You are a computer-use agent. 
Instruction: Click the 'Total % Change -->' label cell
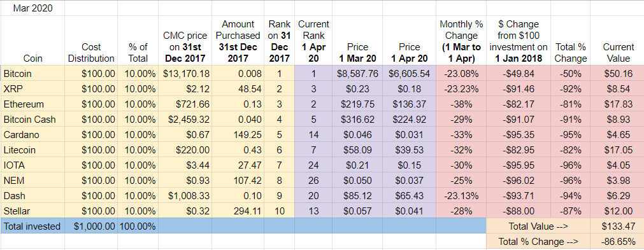point(538,242)
